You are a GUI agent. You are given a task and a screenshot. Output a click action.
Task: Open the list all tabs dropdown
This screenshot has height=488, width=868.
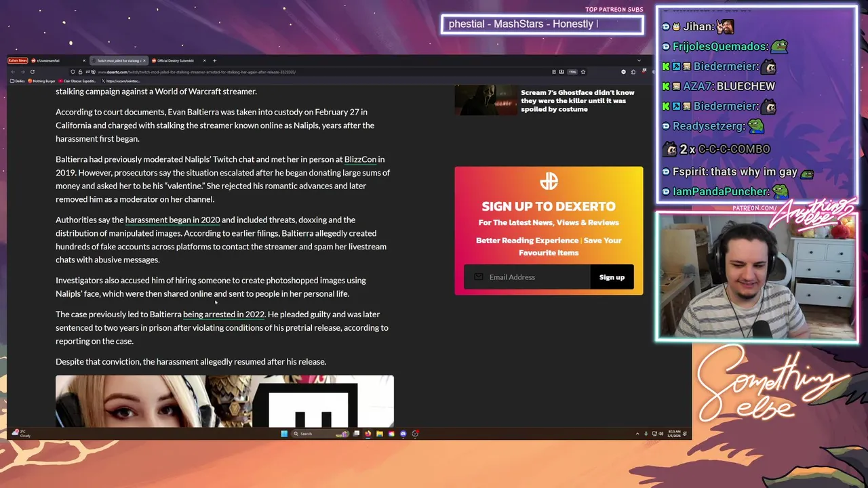[639, 60]
